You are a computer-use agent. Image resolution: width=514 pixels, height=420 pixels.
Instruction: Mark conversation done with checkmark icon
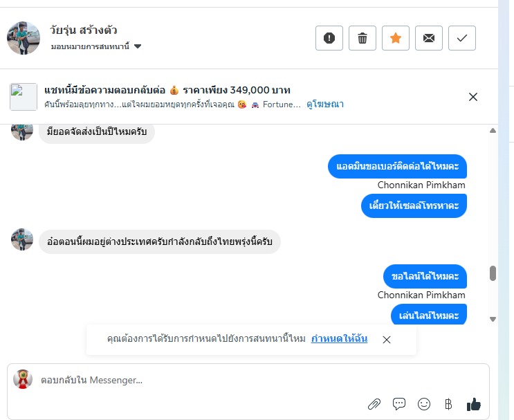click(x=462, y=38)
